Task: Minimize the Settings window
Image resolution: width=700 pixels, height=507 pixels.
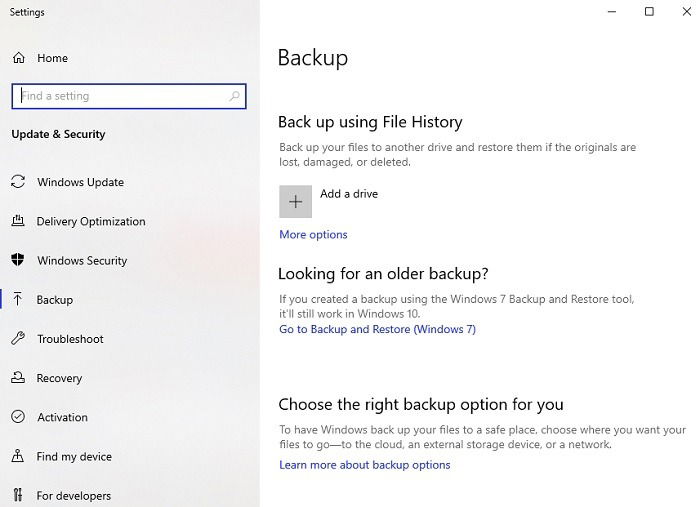Action: click(x=612, y=12)
